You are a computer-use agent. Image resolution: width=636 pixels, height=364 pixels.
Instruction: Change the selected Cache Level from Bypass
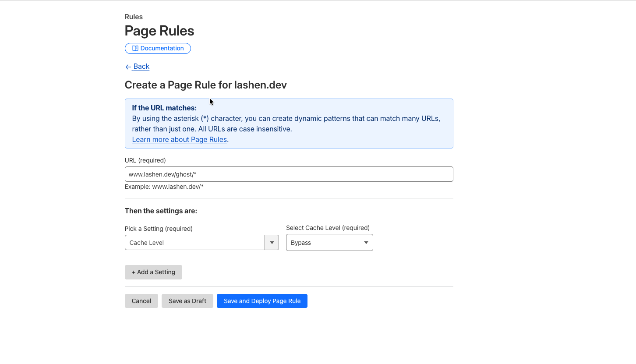pos(329,242)
